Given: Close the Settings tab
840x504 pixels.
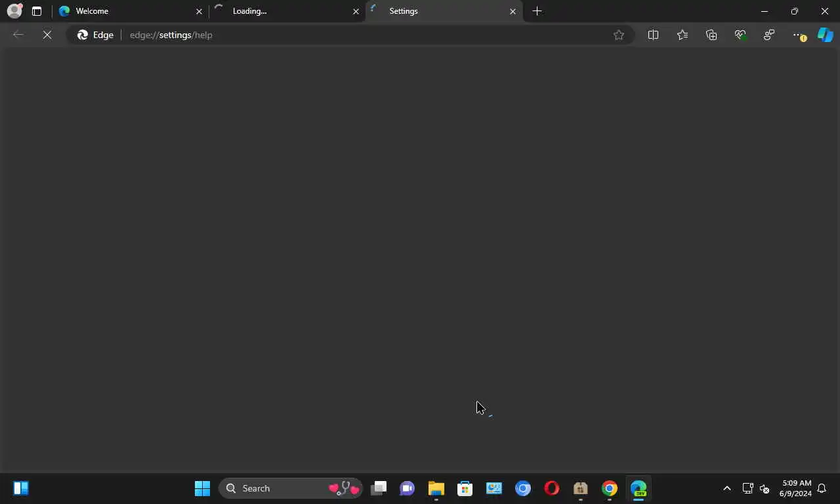Looking at the screenshot, I should click(x=513, y=11).
